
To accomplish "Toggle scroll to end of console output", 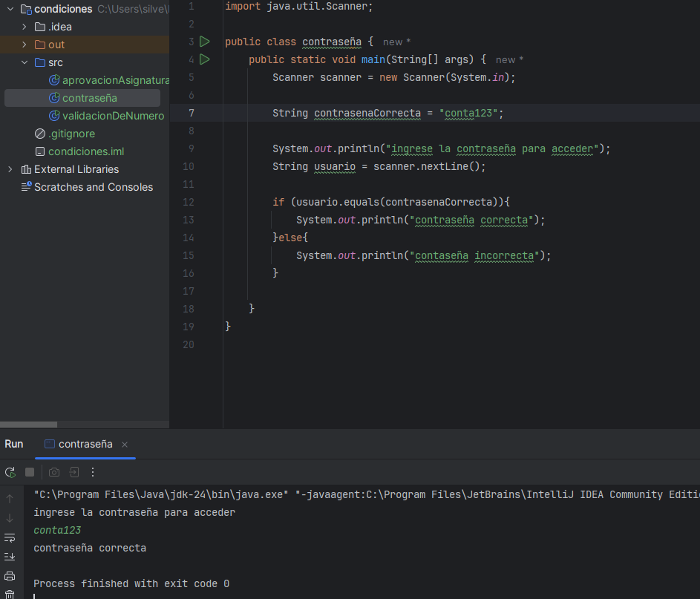I will tap(10, 557).
